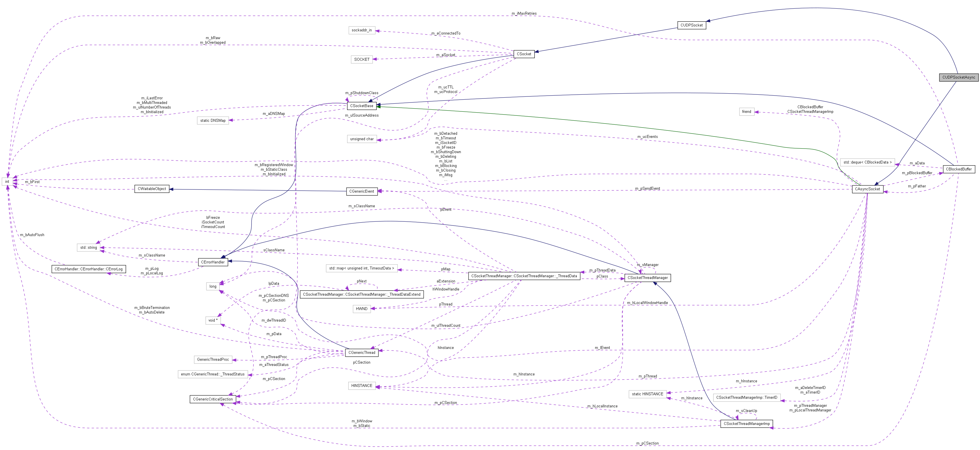
Task: Click the CUDPSocket class node
Action: (x=692, y=25)
